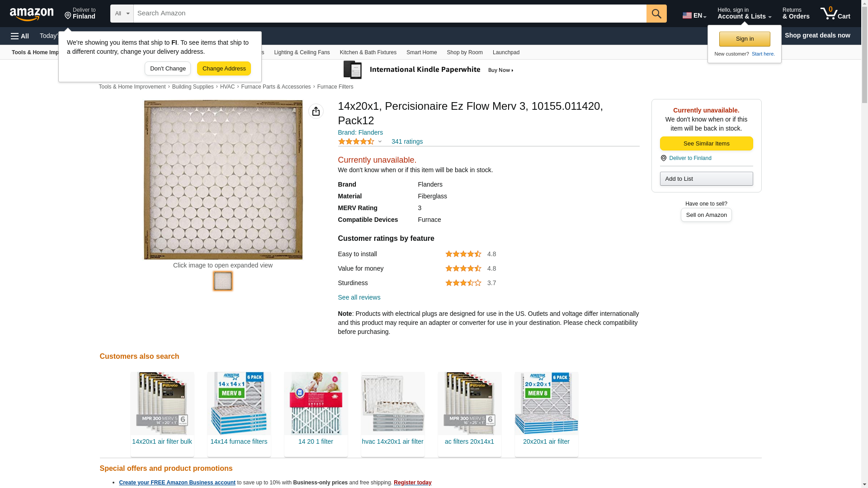Select Lighting & Ceiling Fans menu item
This screenshot has height=488, width=868.
click(302, 52)
